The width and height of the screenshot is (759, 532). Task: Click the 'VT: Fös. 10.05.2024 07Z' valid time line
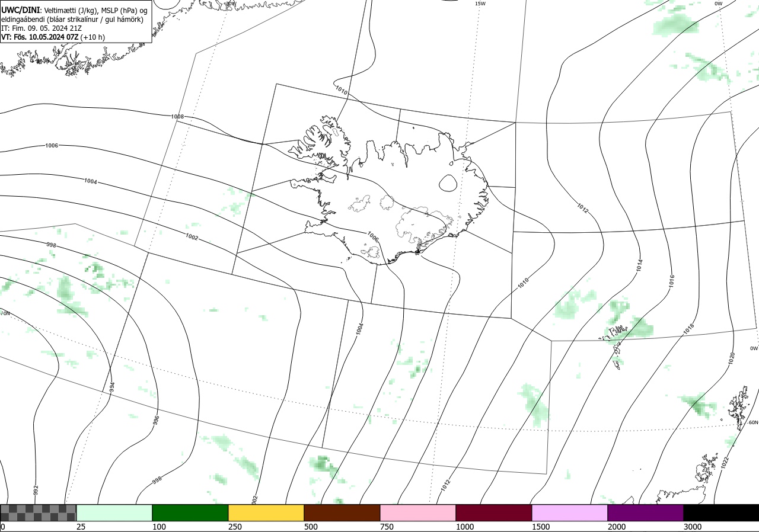(x=53, y=37)
